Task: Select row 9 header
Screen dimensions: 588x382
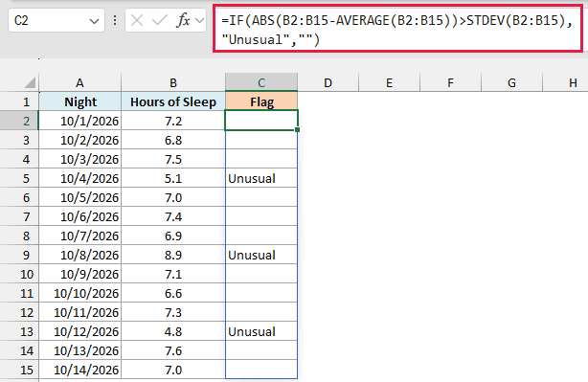Action: (x=19, y=255)
